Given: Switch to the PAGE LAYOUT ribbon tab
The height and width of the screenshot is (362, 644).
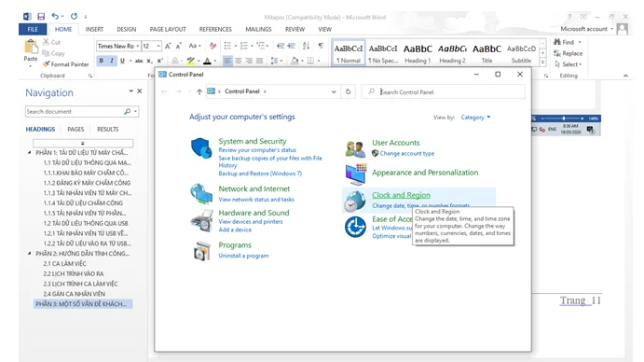Looking at the screenshot, I should [x=168, y=29].
